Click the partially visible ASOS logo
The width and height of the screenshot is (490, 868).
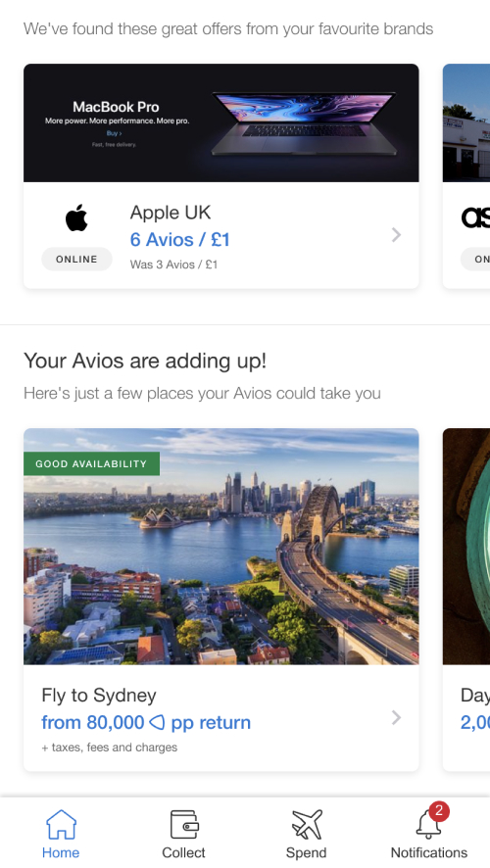pos(475,217)
